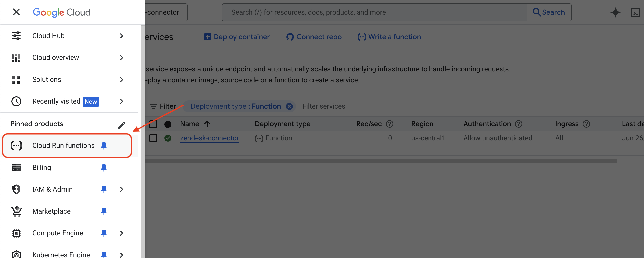
Task: Tick the select-all checkbox in table header
Action: pyautogui.click(x=153, y=124)
